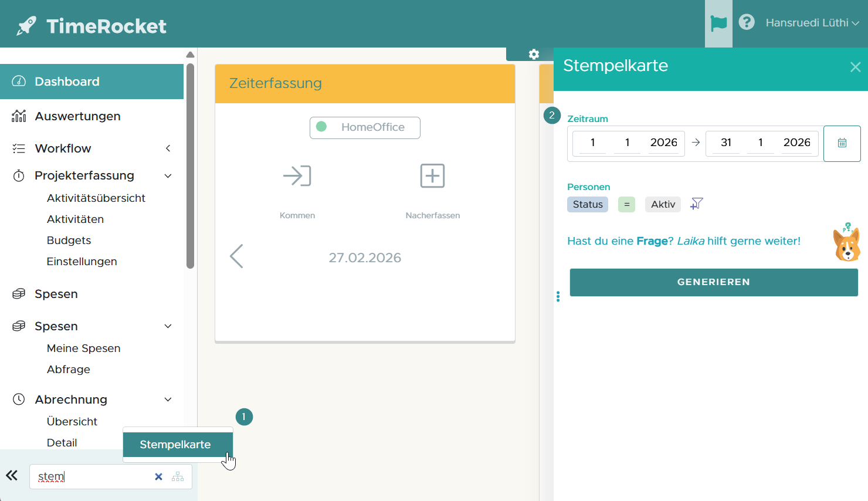Click the sitemap icon in search box

(x=178, y=477)
